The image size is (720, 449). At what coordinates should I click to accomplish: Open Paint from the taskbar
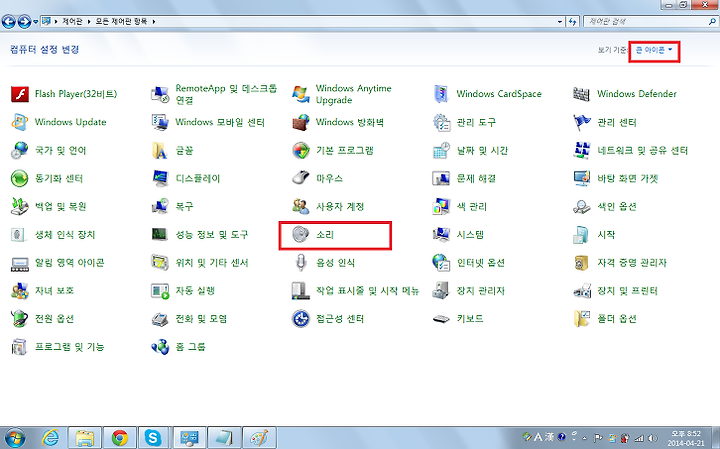click(x=259, y=438)
